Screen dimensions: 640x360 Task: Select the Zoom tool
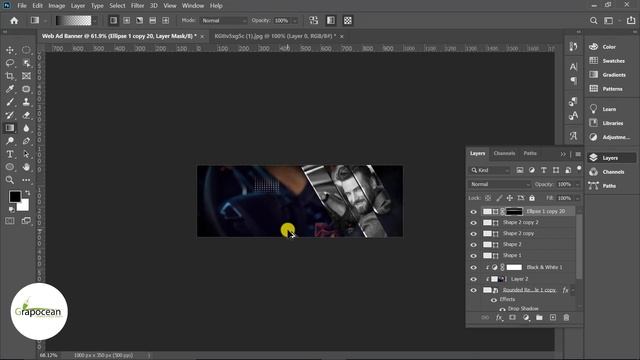point(10,180)
